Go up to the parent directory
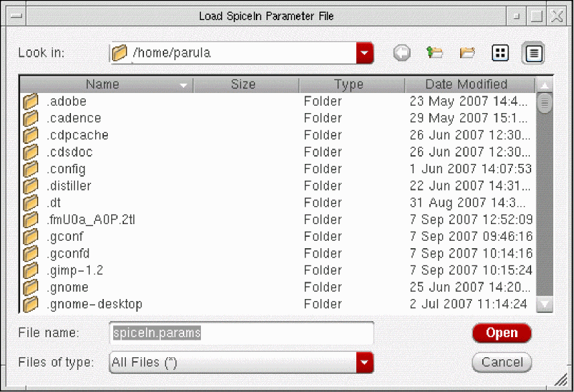The height and width of the screenshot is (392, 574). click(x=435, y=54)
